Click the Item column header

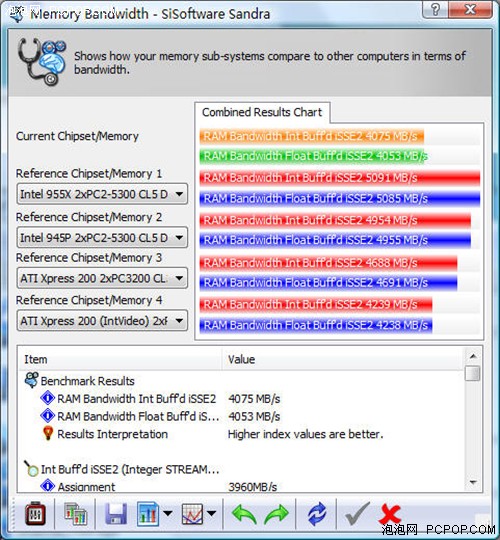point(120,360)
